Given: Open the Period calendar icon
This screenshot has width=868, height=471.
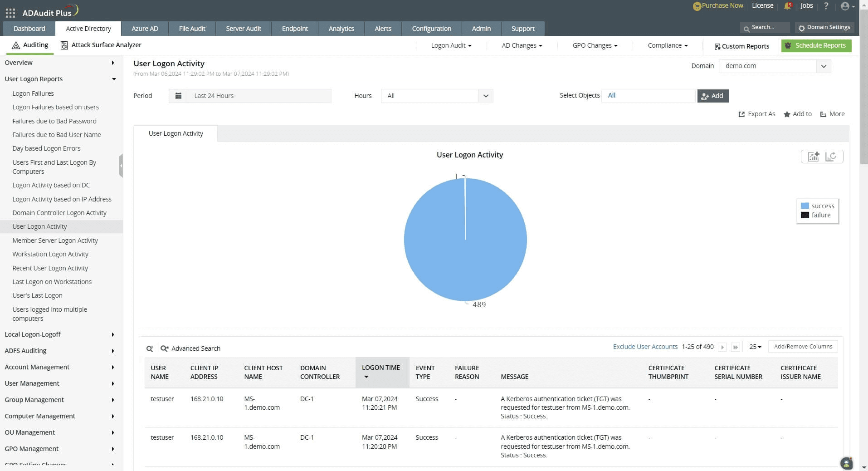Looking at the screenshot, I should click(178, 96).
